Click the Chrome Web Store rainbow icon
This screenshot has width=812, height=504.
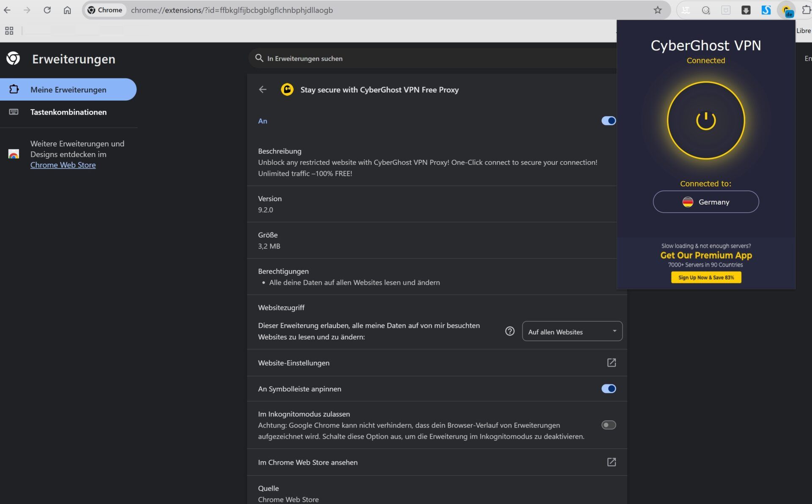point(14,154)
